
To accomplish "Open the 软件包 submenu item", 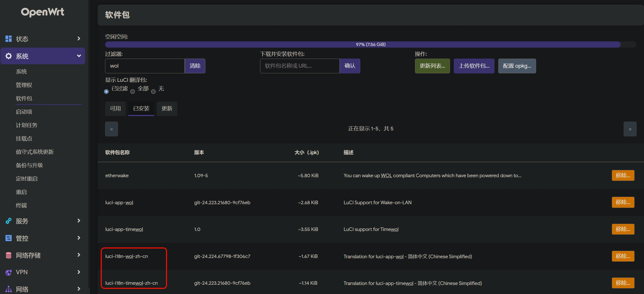I will pos(24,98).
